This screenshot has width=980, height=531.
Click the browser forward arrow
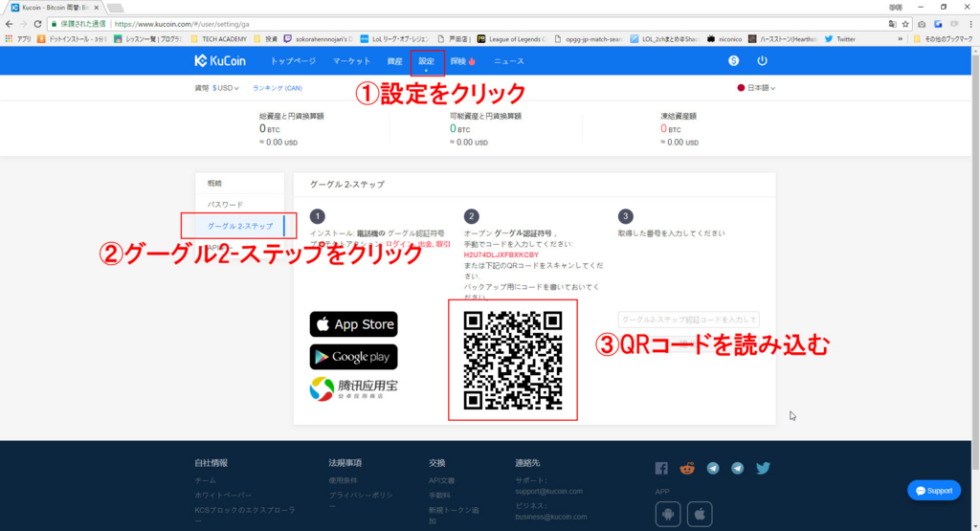[x=23, y=24]
